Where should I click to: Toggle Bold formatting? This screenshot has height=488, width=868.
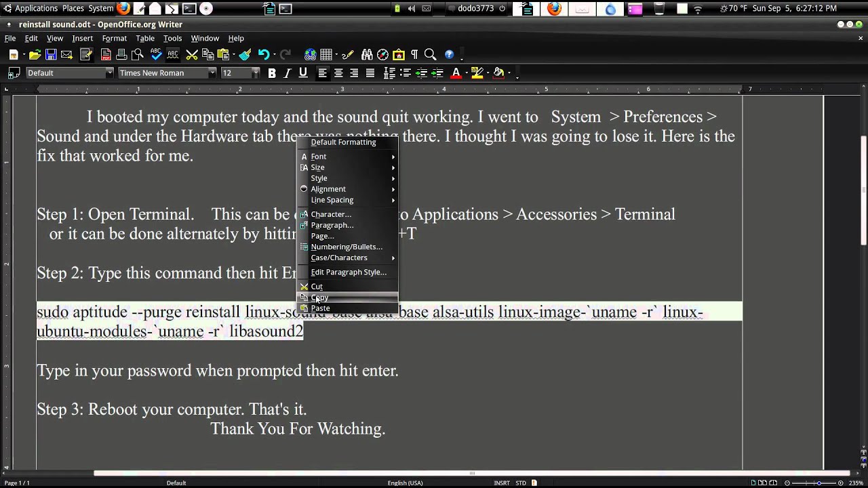pos(272,73)
